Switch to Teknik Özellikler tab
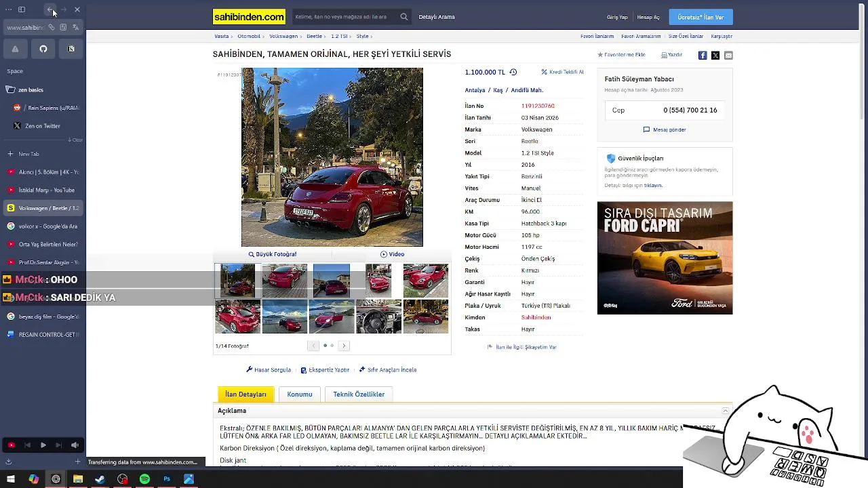Screen dimensions: 868x488 point(359,394)
